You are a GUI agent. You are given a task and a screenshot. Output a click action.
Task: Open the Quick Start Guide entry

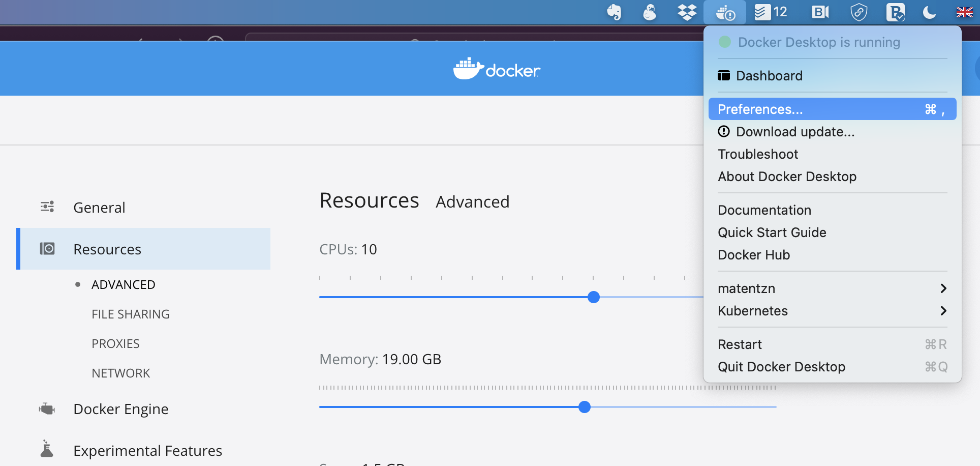point(832,232)
